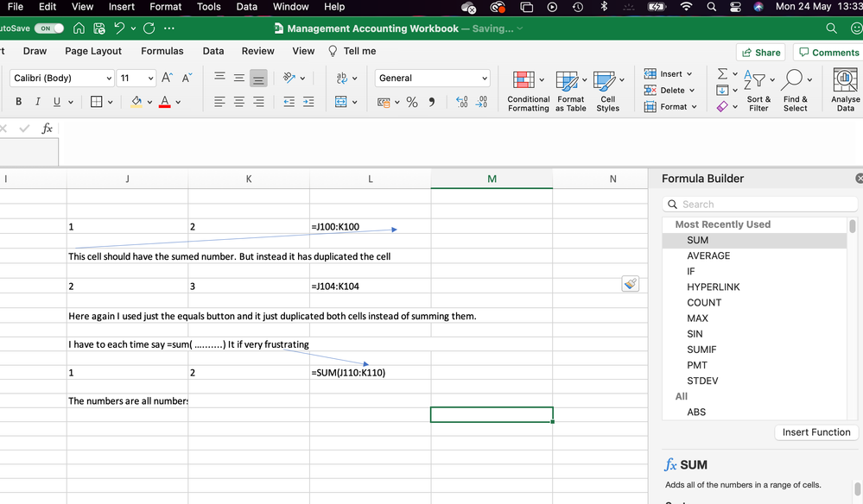Image resolution: width=863 pixels, height=504 pixels.
Task: Click the search magnifier in Excel title bar
Action: tap(831, 28)
